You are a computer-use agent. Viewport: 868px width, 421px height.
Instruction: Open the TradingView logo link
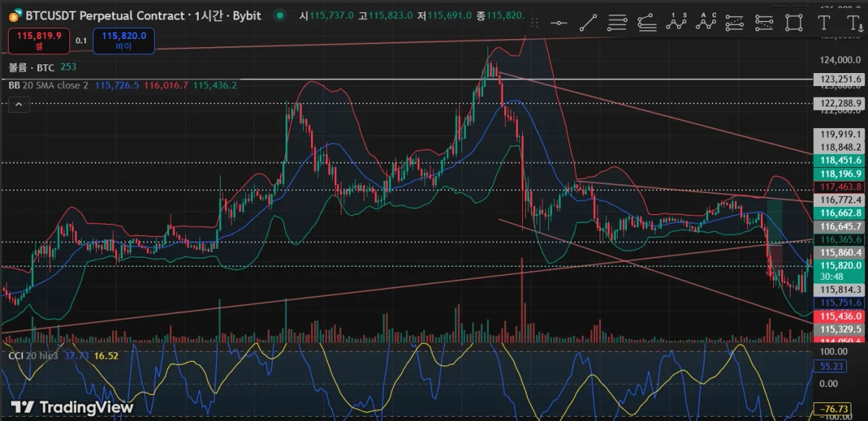[72, 407]
